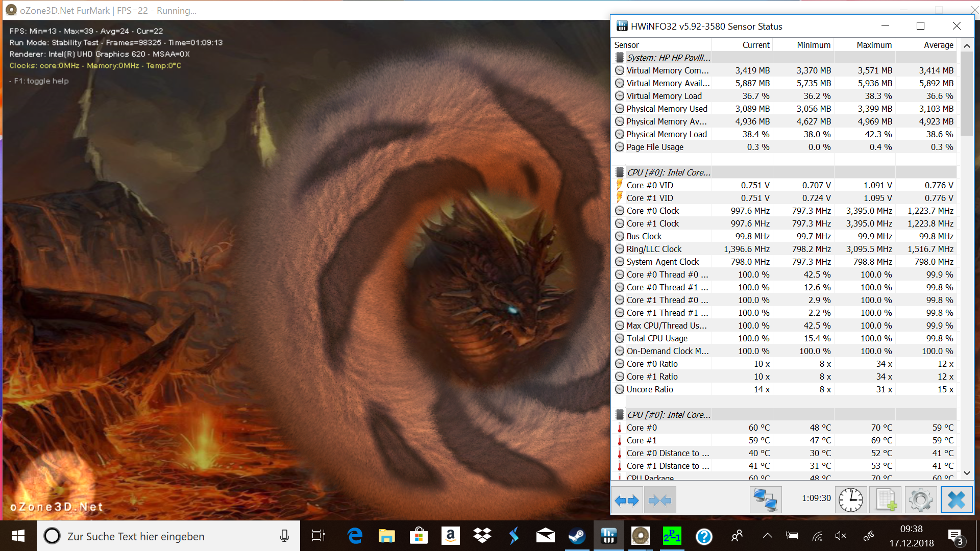Unmute the speaker volume tray icon
The image size is (980, 551).
840,536
